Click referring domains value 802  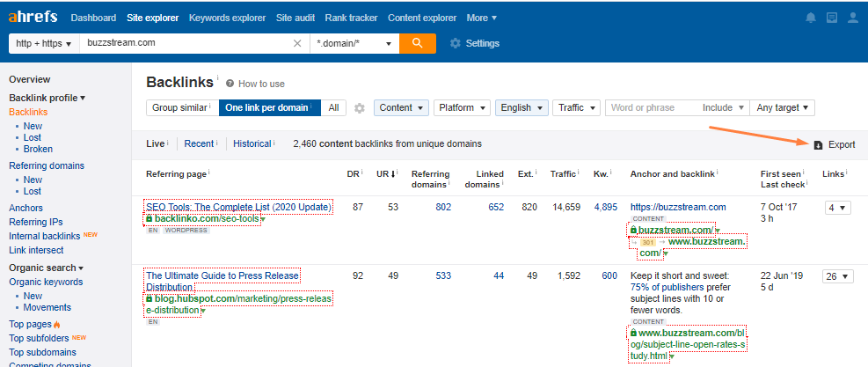(443, 208)
